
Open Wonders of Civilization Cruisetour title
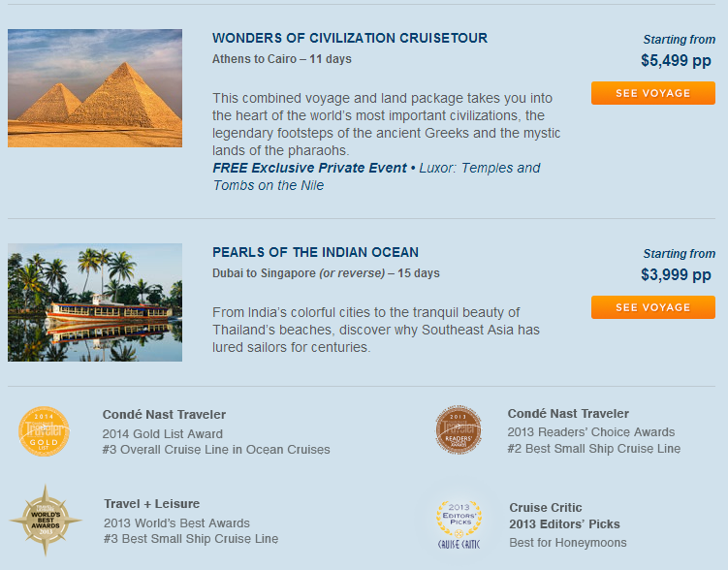[x=350, y=38]
